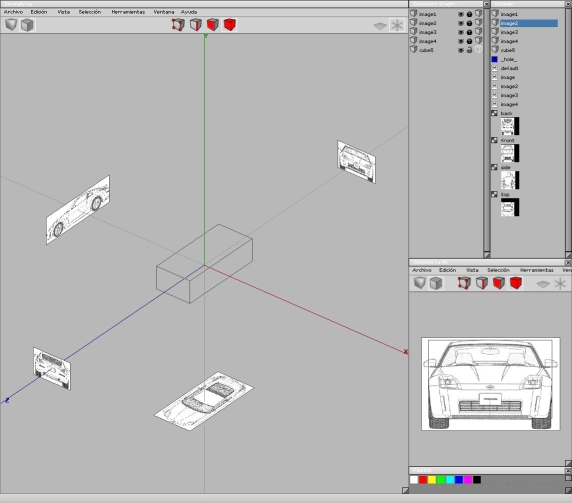Click the back image thumbnail in Outliner

[510, 126]
